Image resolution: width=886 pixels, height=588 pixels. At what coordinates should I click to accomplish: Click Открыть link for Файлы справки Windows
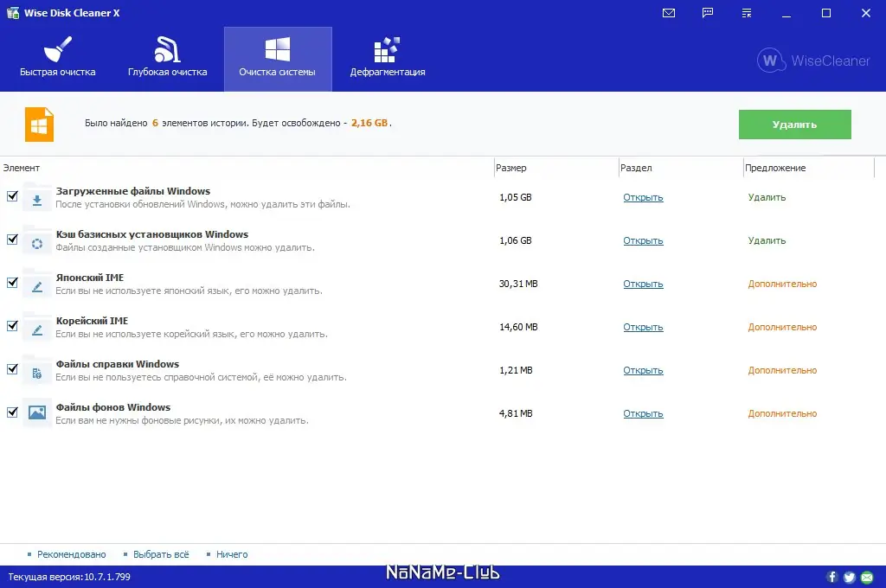643,370
